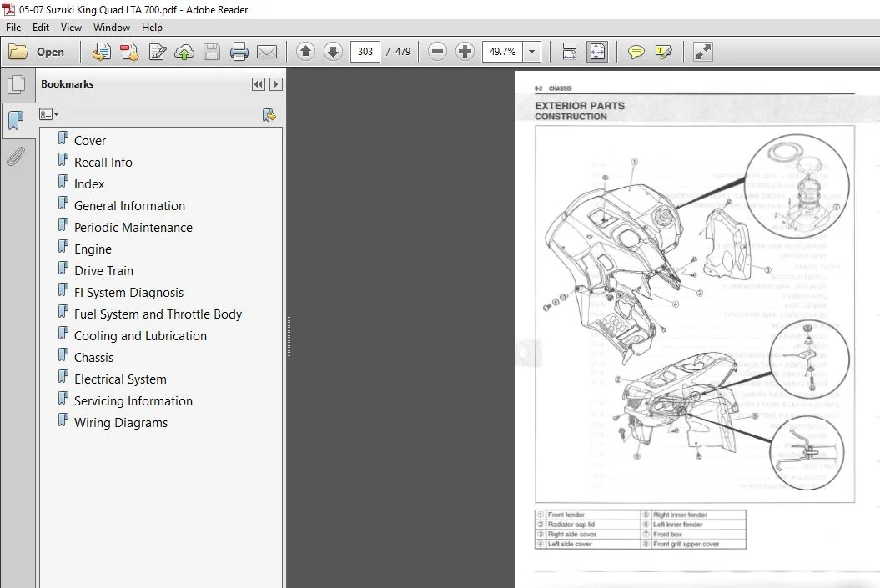This screenshot has height=588, width=880.
Task: Click the Open label in toolbar
Action: [x=50, y=52]
